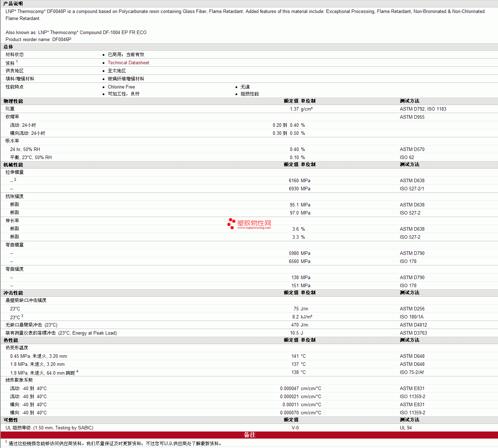This screenshot has height=448, width=498.
Task: Open the Technical Datasheet link
Action: point(128,63)
